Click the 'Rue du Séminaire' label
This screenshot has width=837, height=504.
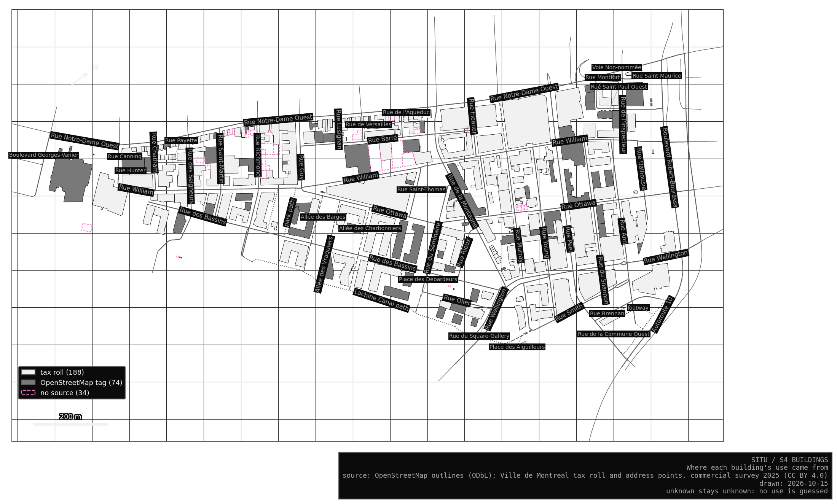(433, 247)
